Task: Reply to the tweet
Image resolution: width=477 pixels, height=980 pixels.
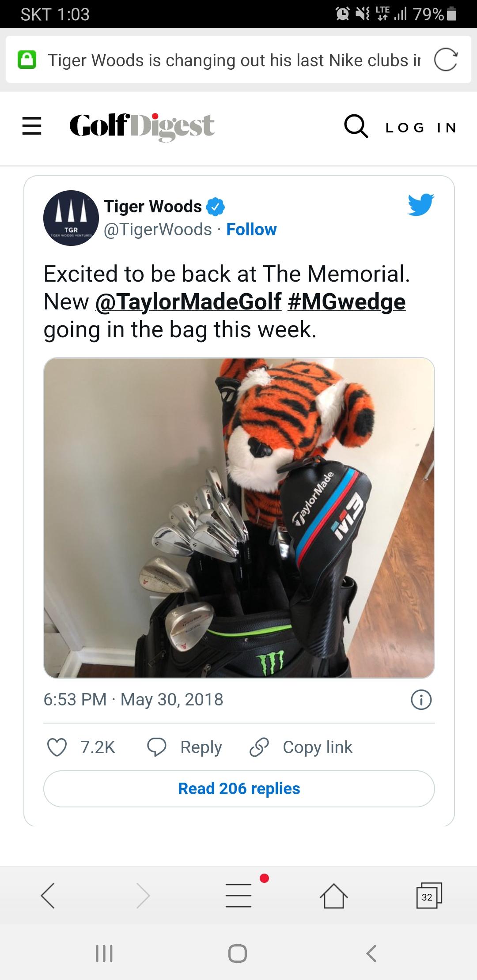Action: (x=185, y=747)
